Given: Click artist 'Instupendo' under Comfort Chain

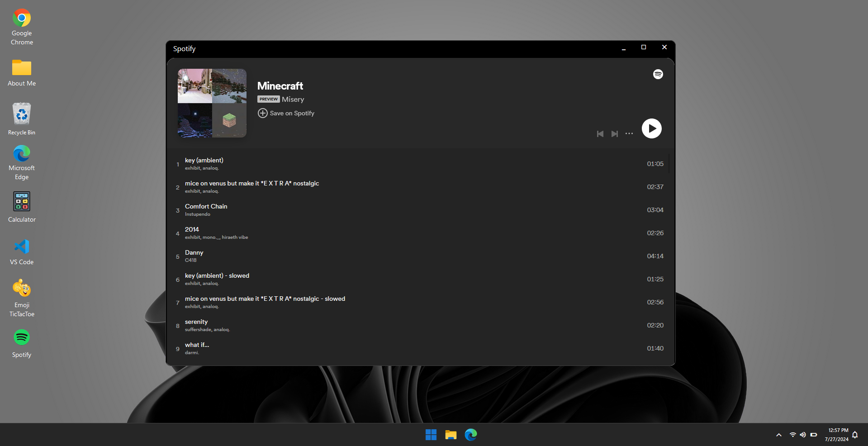Looking at the screenshot, I should tap(198, 214).
